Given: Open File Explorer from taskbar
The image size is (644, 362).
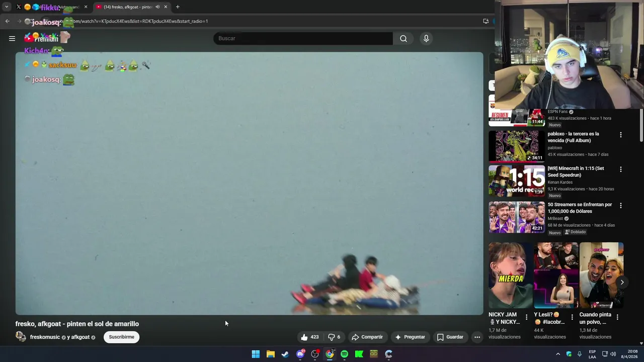Looking at the screenshot, I should (271, 354).
